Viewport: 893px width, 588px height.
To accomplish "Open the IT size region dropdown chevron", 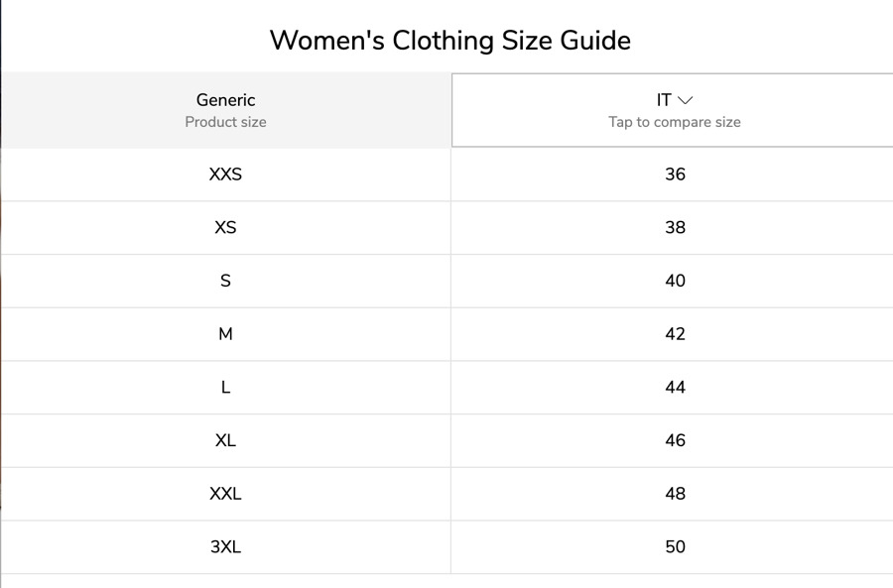I will pos(685,100).
